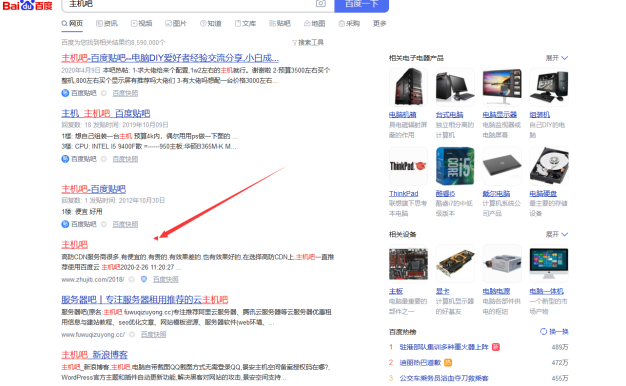Open the ThinkPad text link
This screenshot has height=386, width=626.
pyautogui.click(x=404, y=194)
